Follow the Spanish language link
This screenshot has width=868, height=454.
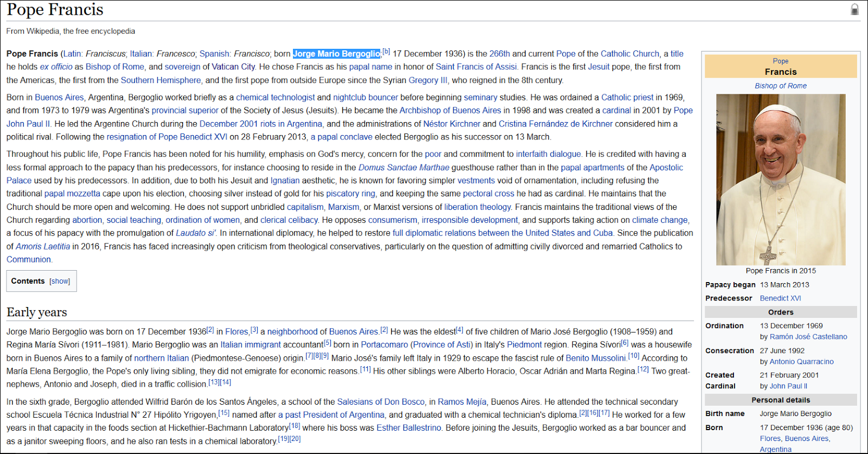(x=214, y=54)
